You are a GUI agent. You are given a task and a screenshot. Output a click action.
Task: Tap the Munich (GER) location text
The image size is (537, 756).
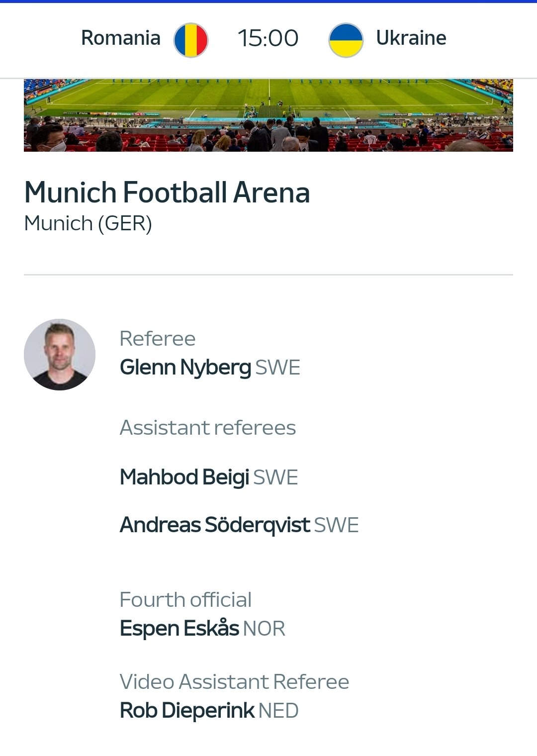pyautogui.click(x=88, y=223)
